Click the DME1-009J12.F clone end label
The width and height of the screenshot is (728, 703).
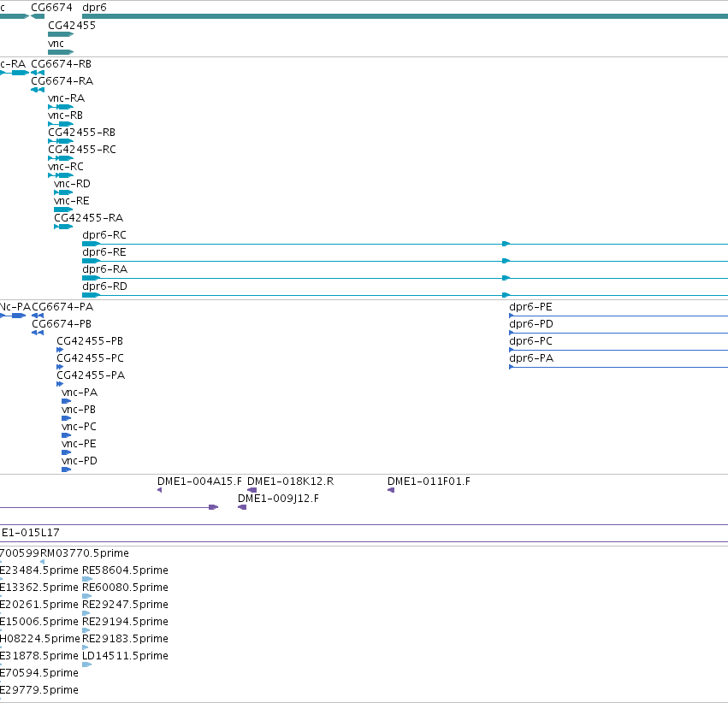coord(279,499)
